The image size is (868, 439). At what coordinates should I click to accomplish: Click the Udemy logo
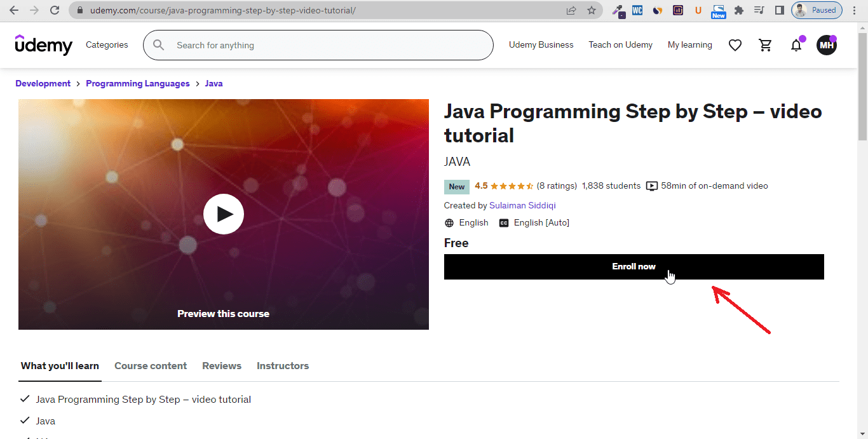point(44,45)
